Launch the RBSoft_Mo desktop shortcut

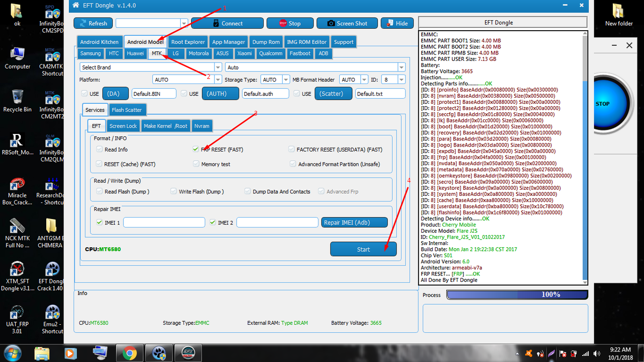17,143
